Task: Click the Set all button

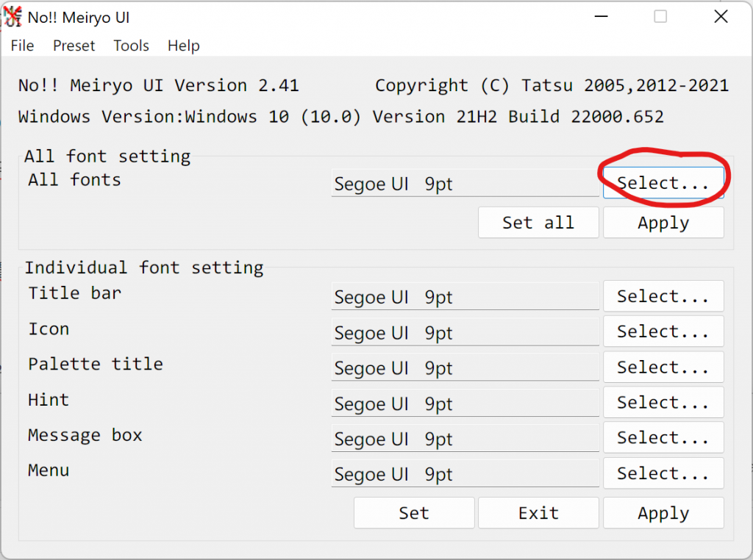Action: tap(538, 223)
